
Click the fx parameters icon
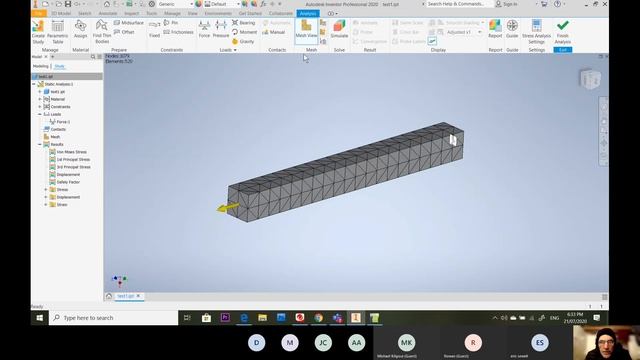[263, 4]
